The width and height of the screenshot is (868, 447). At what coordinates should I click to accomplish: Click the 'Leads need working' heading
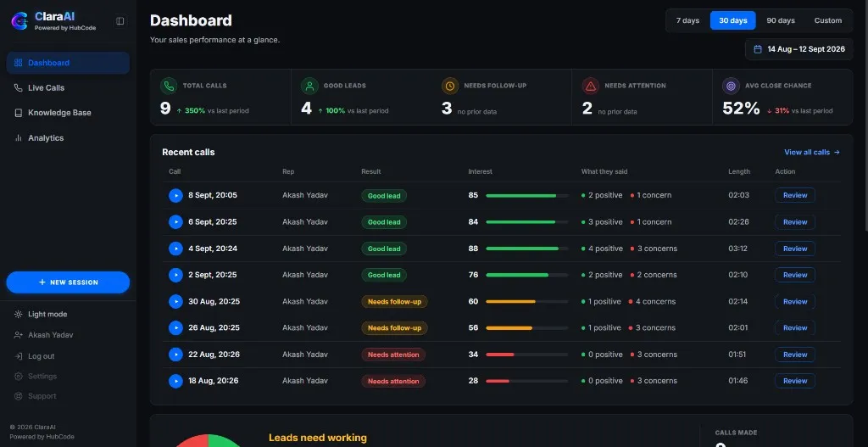[x=318, y=438]
